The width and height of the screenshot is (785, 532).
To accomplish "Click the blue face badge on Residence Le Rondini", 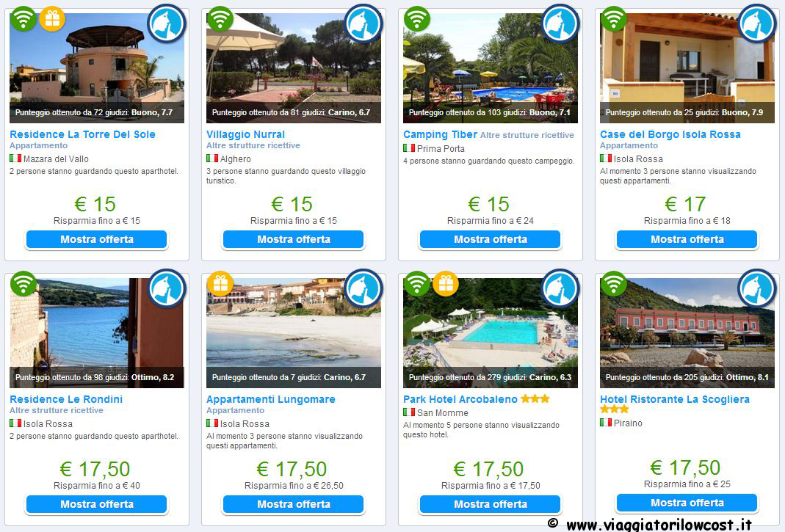I will pos(167,288).
